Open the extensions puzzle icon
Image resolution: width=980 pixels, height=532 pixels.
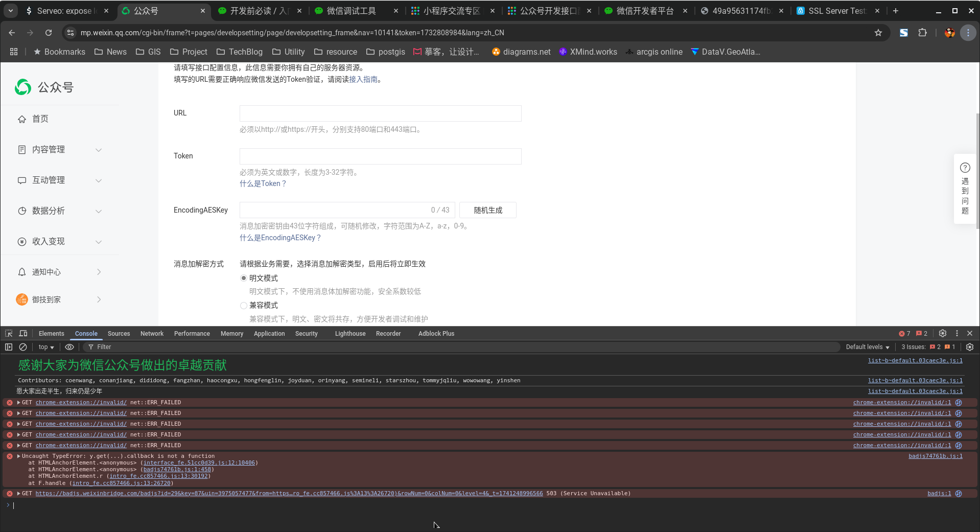click(922, 33)
